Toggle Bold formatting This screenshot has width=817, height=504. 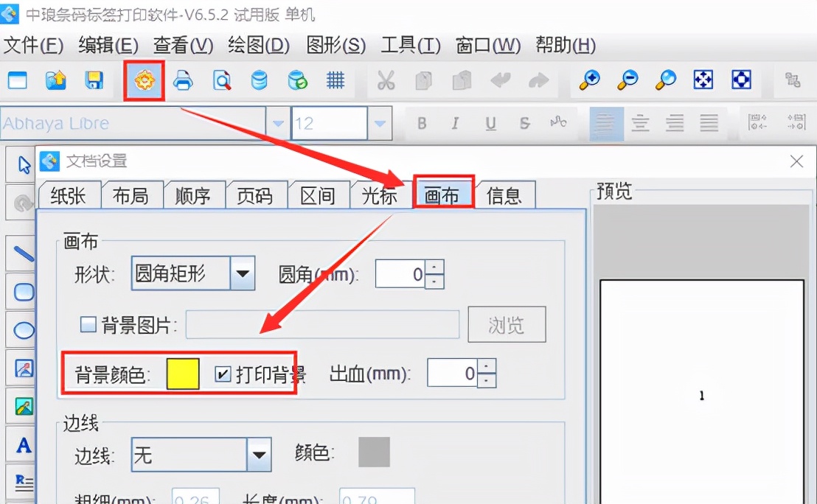click(422, 123)
